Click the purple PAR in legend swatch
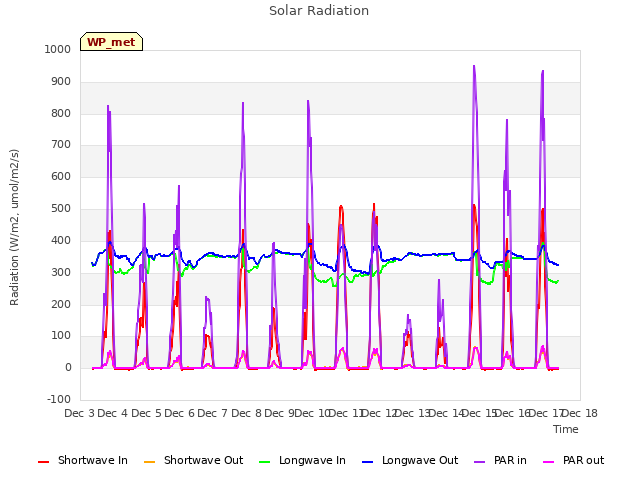The image size is (640, 480). [x=480, y=462]
